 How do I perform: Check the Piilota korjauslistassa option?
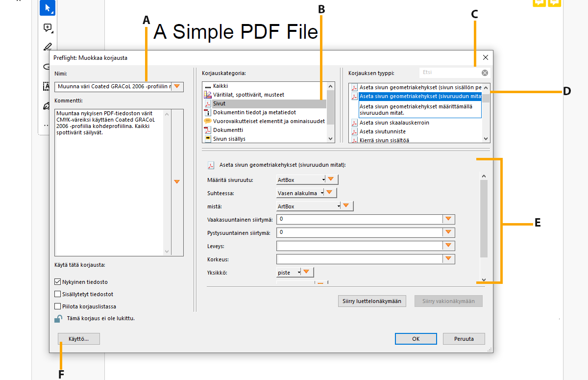pos(58,306)
